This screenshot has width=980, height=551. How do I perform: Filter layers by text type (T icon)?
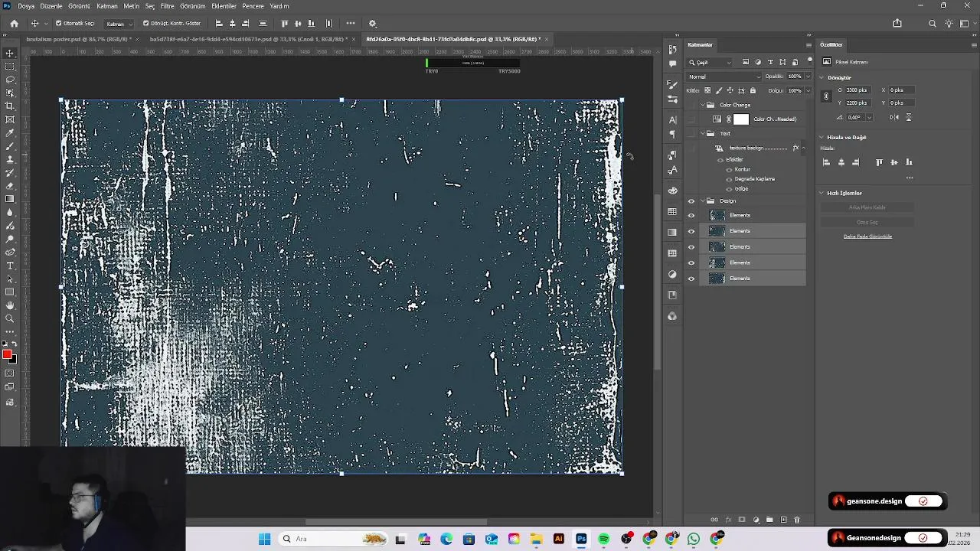(770, 62)
